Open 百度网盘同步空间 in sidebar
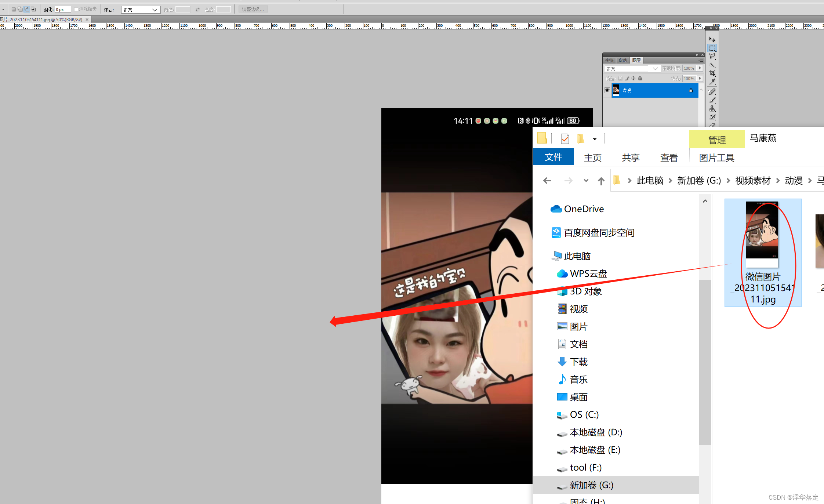 point(593,232)
